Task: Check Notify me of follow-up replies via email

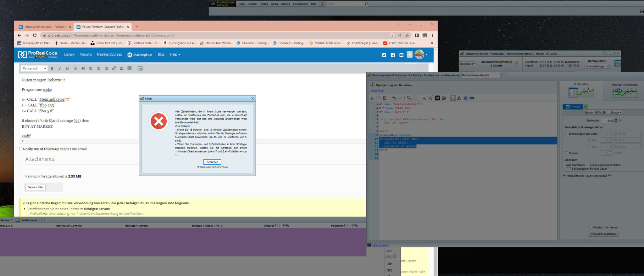Action: [x=21, y=149]
